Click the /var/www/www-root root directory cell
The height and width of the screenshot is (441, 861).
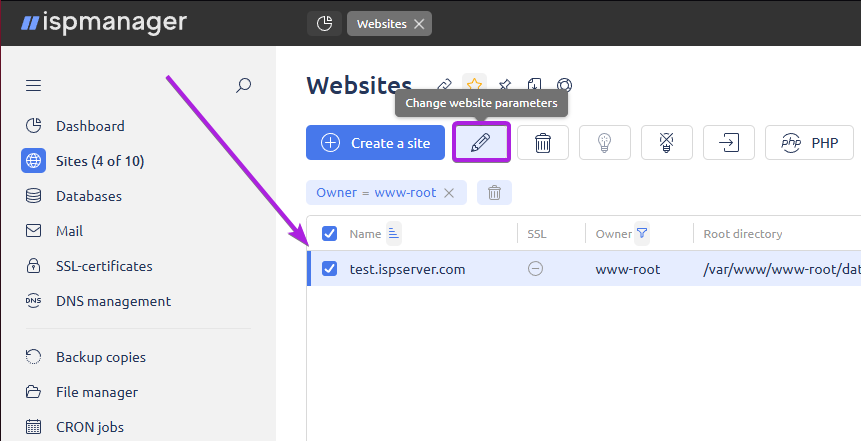pyautogui.click(x=782, y=269)
